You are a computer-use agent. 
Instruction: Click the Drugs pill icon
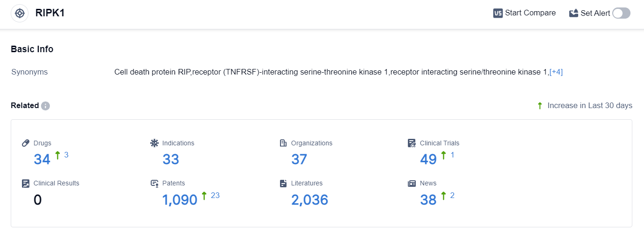[x=26, y=143]
